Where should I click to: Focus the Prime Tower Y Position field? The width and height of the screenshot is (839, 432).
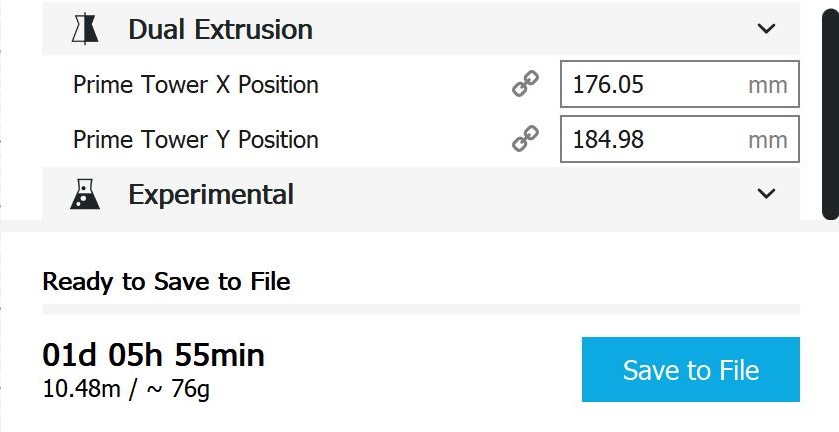coord(650,139)
